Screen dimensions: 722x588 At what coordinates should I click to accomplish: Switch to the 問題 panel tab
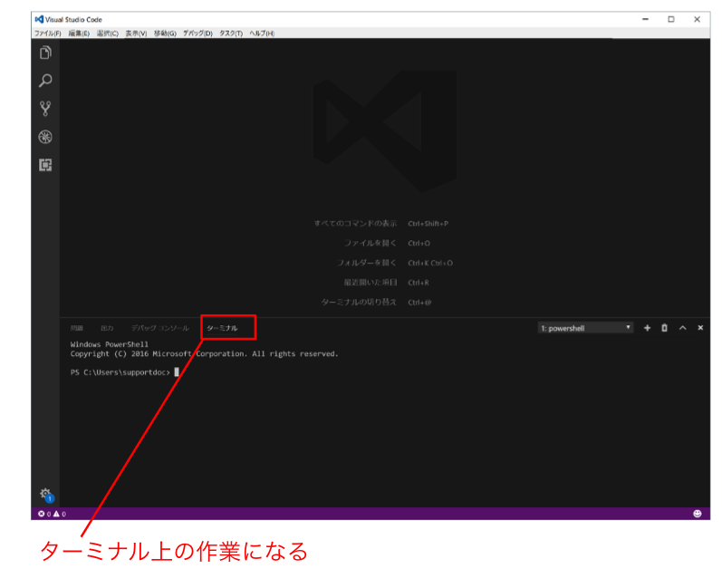[76, 328]
